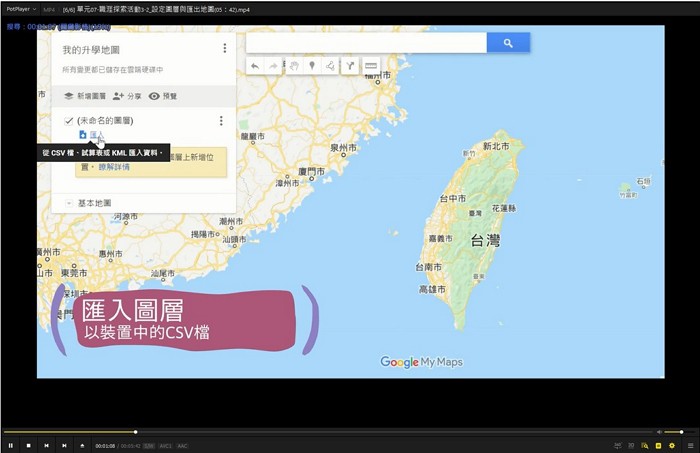
Task: Toggle the 360 degree video mode
Action: pos(619,445)
